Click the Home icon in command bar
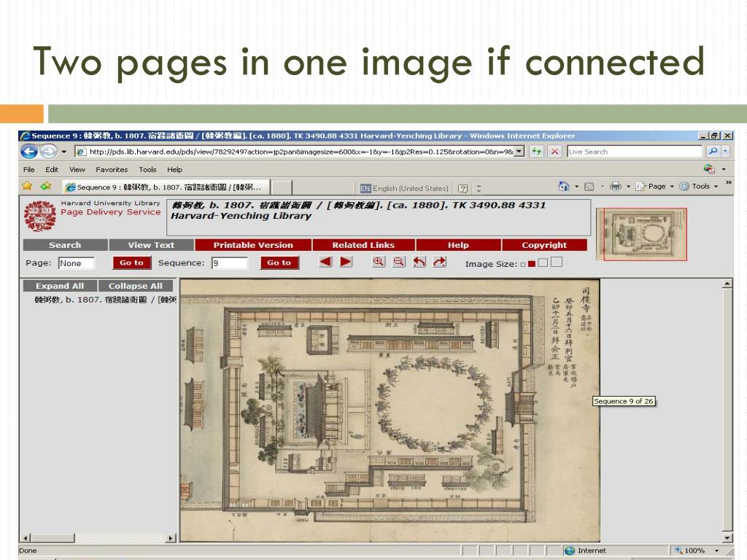Screen dimensions: 747x560 (564, 186)
